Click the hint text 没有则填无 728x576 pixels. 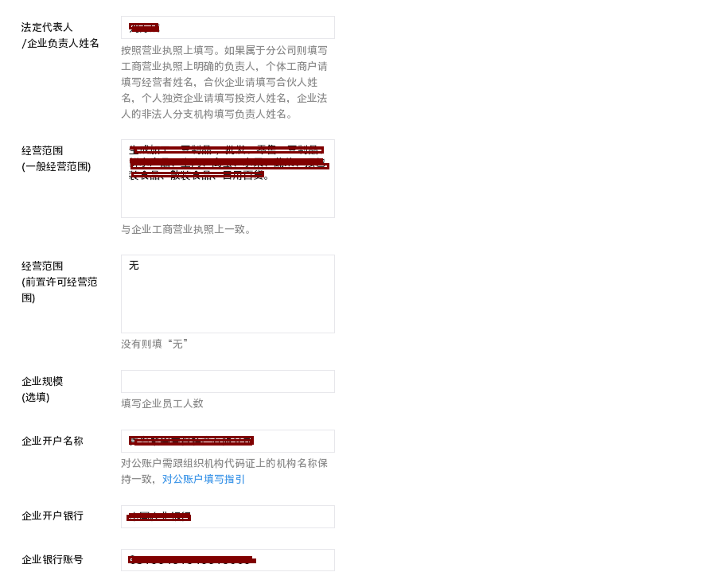point(154,344)
